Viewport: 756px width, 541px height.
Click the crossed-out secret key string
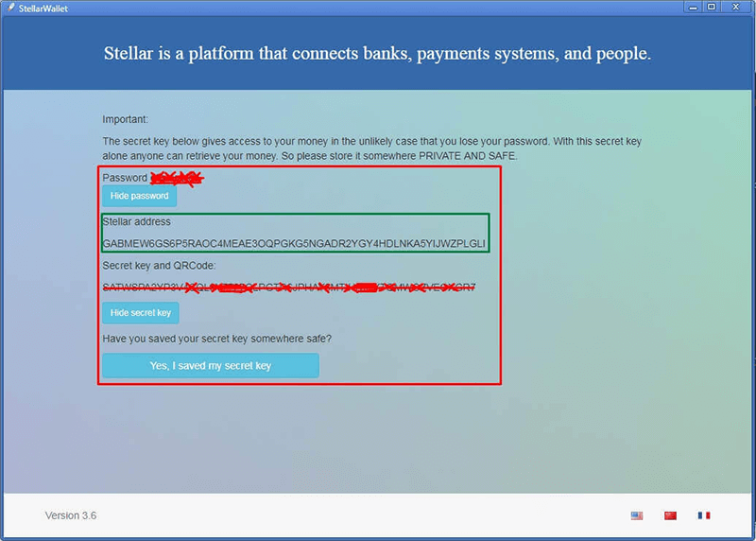pos(289,288)
